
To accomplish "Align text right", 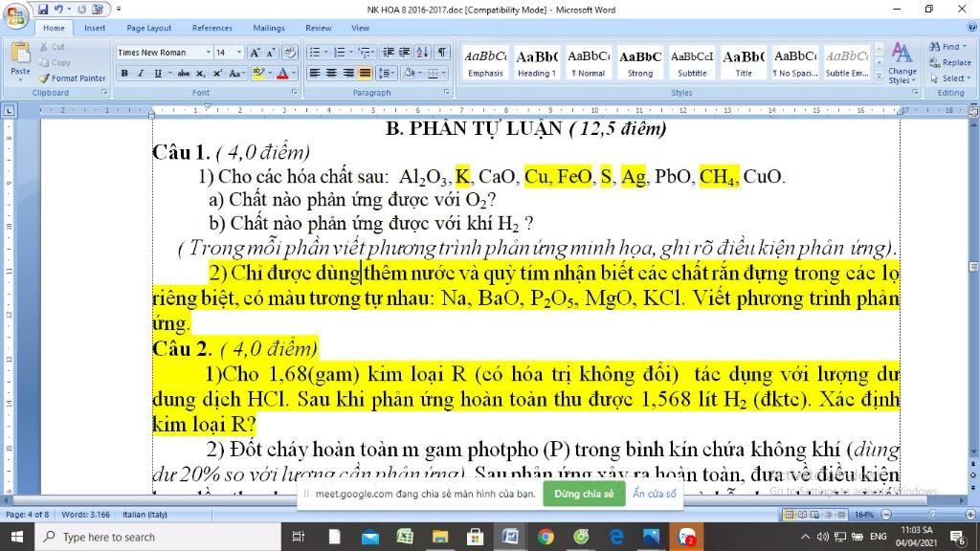I will [x=348, y=73].
